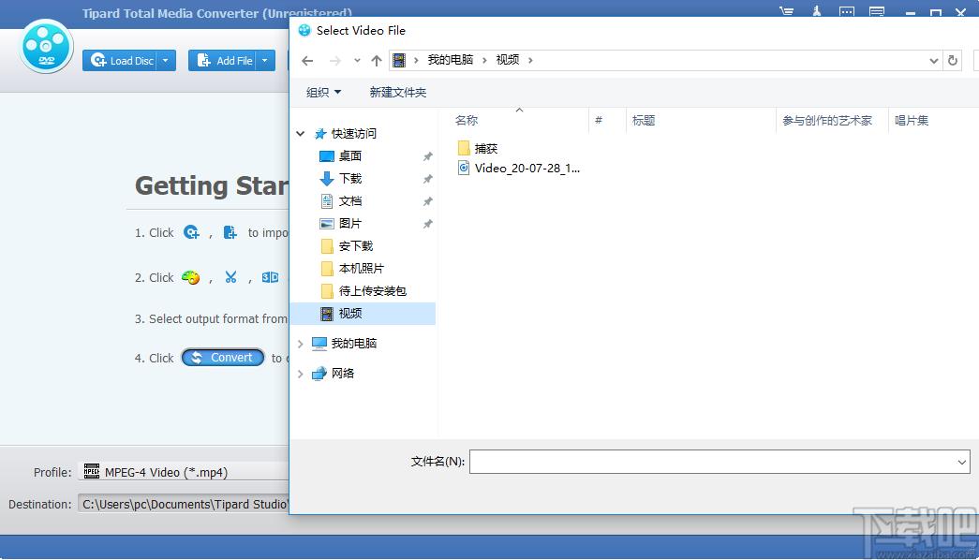Click the load disc icon in step 1
Viewport: 979px width, 560px height.
[x=192, y=232]
